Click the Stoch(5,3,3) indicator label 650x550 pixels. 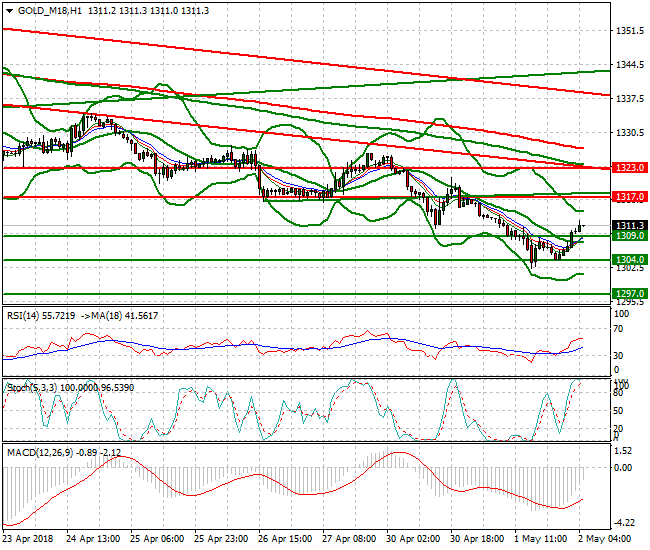pyautogui.click(x=70, y=388)
